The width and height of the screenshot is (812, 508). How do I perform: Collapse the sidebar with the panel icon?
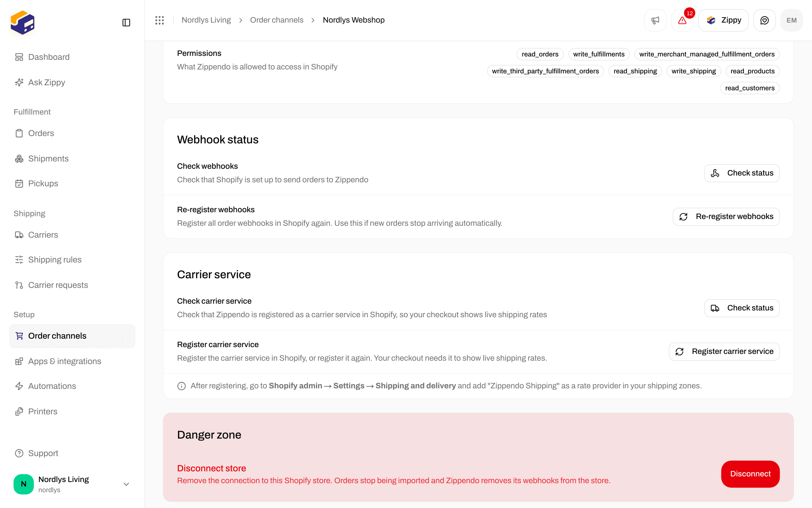pos(126,23)
